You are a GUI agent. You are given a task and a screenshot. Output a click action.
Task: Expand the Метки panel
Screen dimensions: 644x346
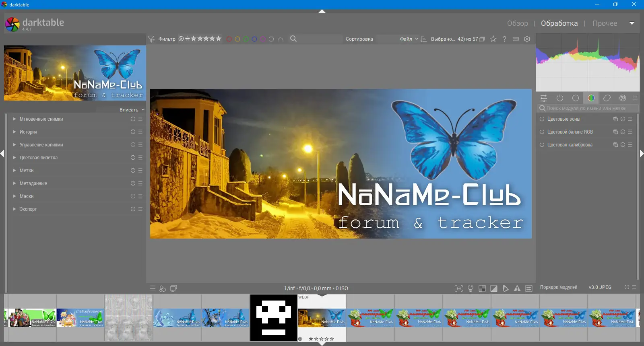[14, 171]
